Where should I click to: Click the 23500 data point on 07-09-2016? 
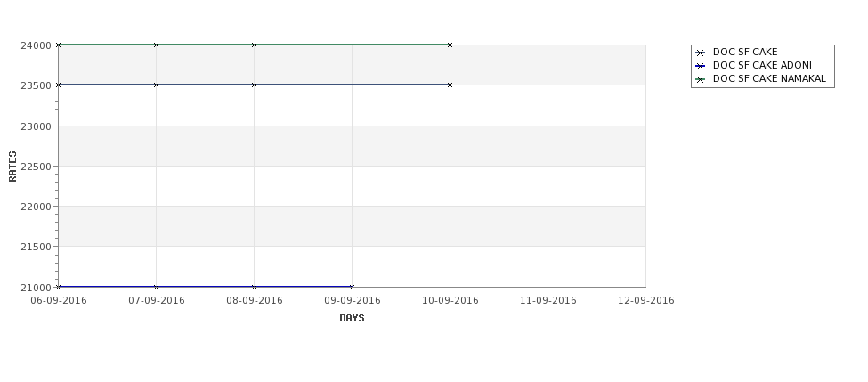point(156,85)
